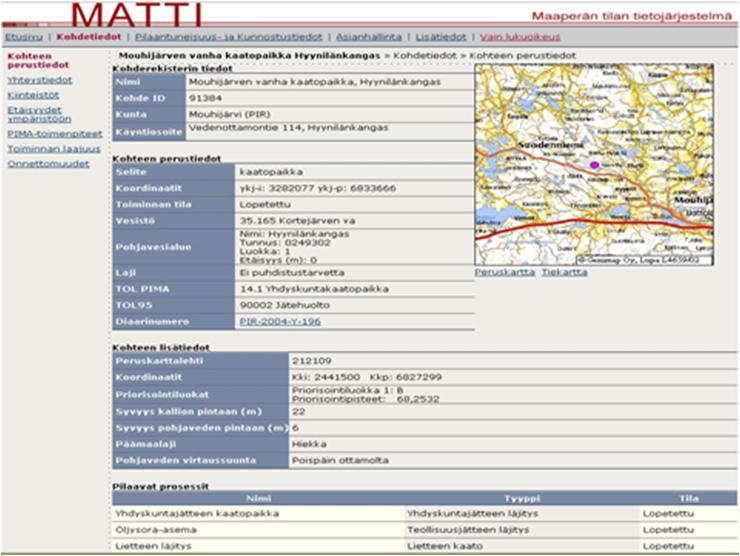Select process row Lietteen läjitys
This screenshot has height=556, width=740.
pos(424,546)
